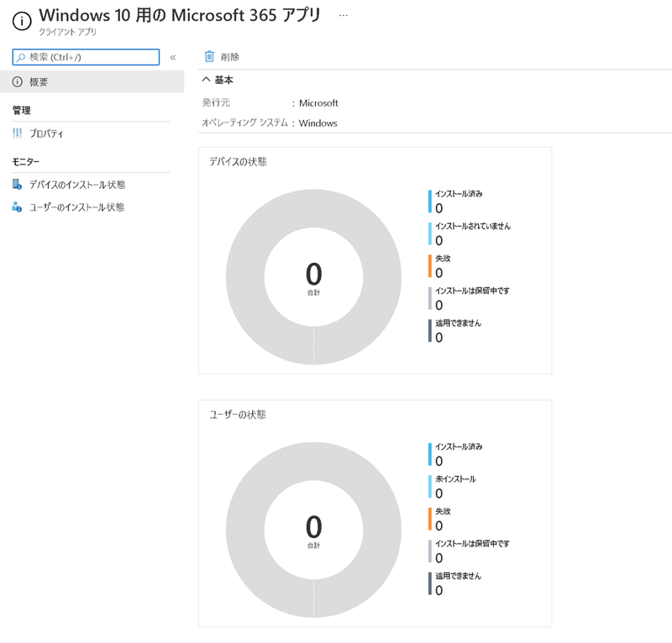Click インストールされていません label in デバイスの状態
The width and height of the screenshot is (672, 643).
click(x=473, y=226)
